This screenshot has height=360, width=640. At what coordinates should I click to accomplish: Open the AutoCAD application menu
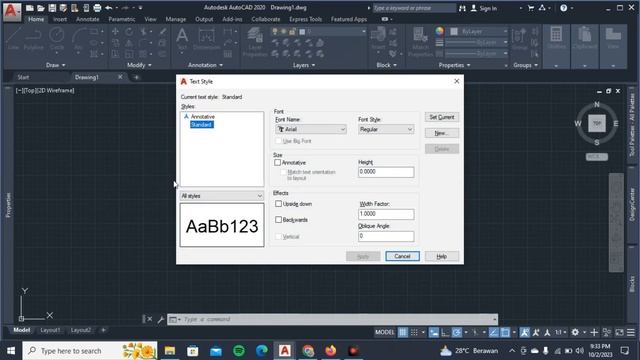pos(11,11)
